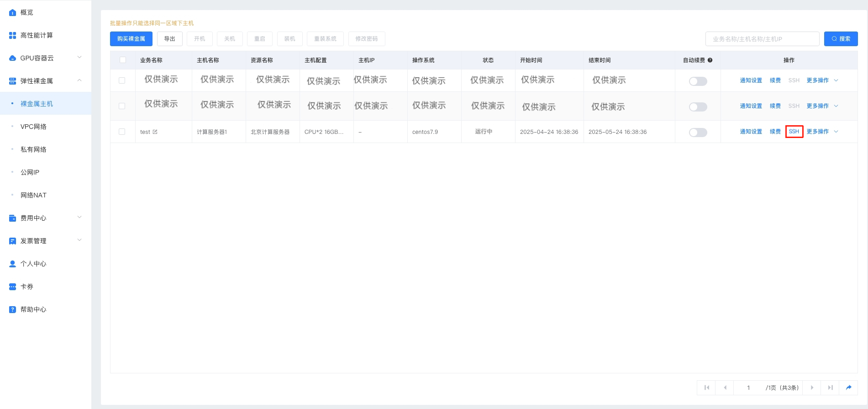
Task: Collapse the 弹性裸金属 sidebar section
Action: [79, 80]
